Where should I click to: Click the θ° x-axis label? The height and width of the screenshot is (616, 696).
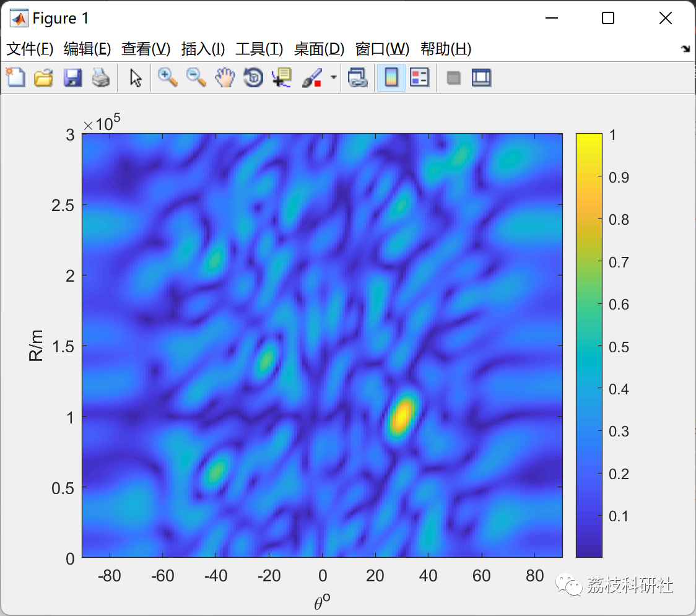(x=322, y=601)
